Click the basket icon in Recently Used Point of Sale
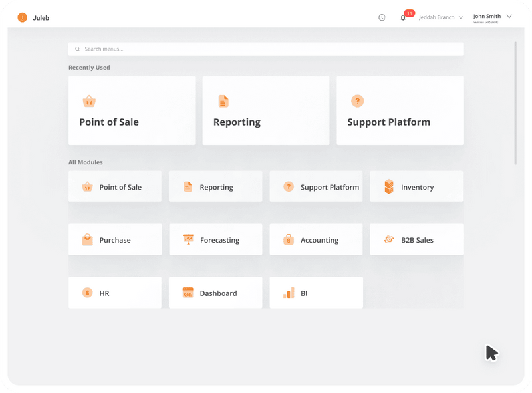 click(89, 101)
